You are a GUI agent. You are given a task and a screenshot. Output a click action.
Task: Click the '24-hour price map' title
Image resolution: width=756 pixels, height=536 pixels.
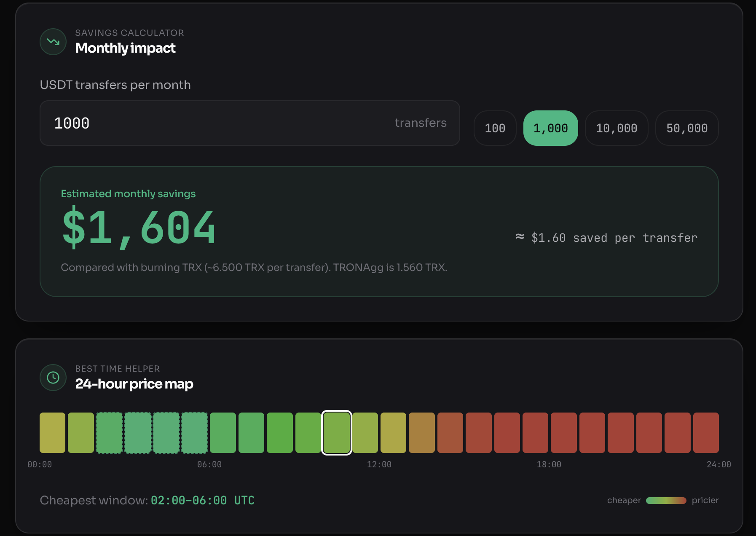pos(134,384)
